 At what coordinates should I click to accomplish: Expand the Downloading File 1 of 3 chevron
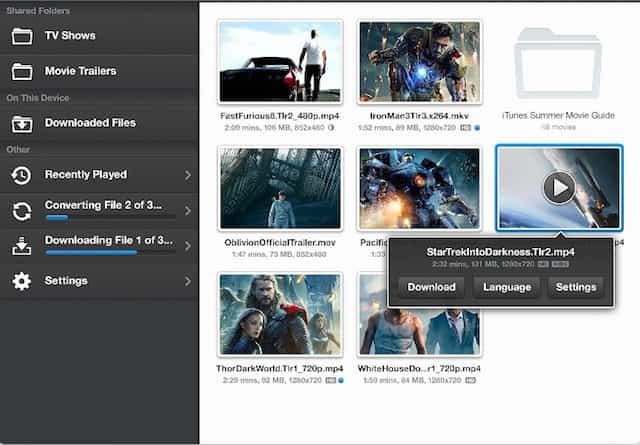[x=188, y=246]
